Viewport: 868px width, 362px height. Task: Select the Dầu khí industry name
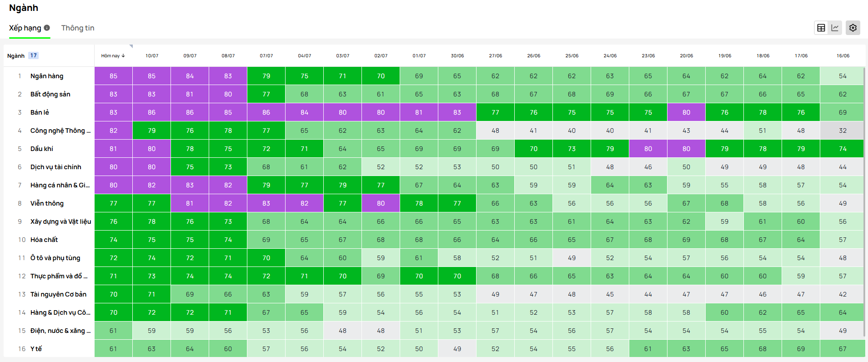click(42, 149)
